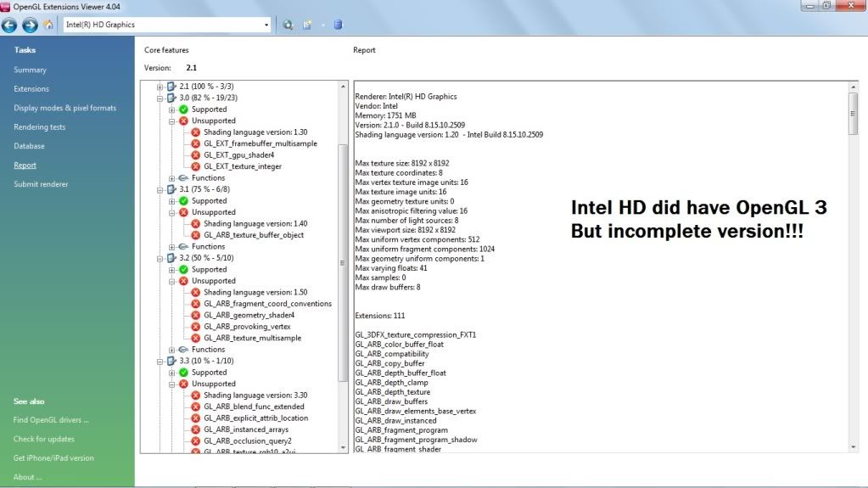Open Submit renderer
This screenshot has height=488, width=868.
41,184
